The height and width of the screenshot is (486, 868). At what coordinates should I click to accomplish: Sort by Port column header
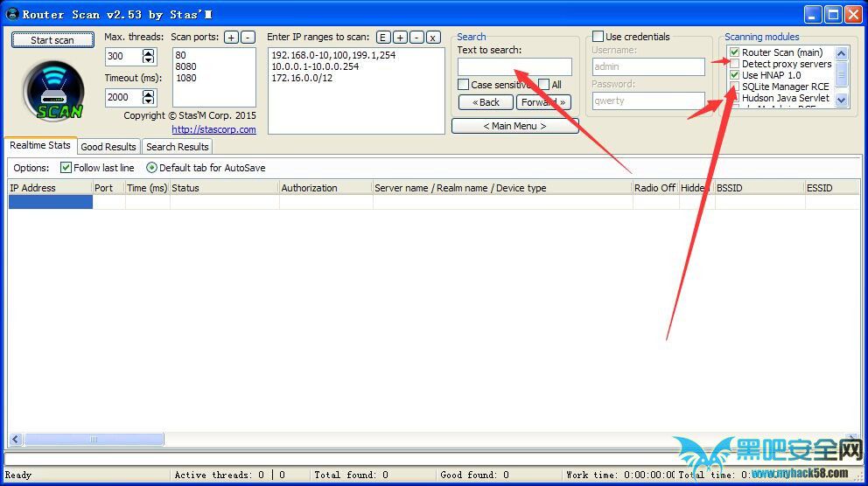tap(108, 188)
